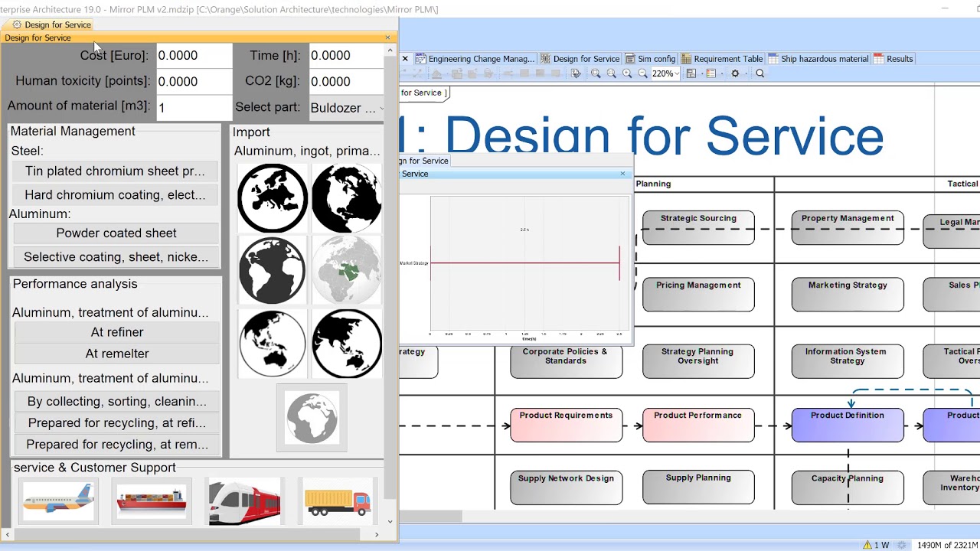Click Hard chromium coating button

(x=116, y=194)
